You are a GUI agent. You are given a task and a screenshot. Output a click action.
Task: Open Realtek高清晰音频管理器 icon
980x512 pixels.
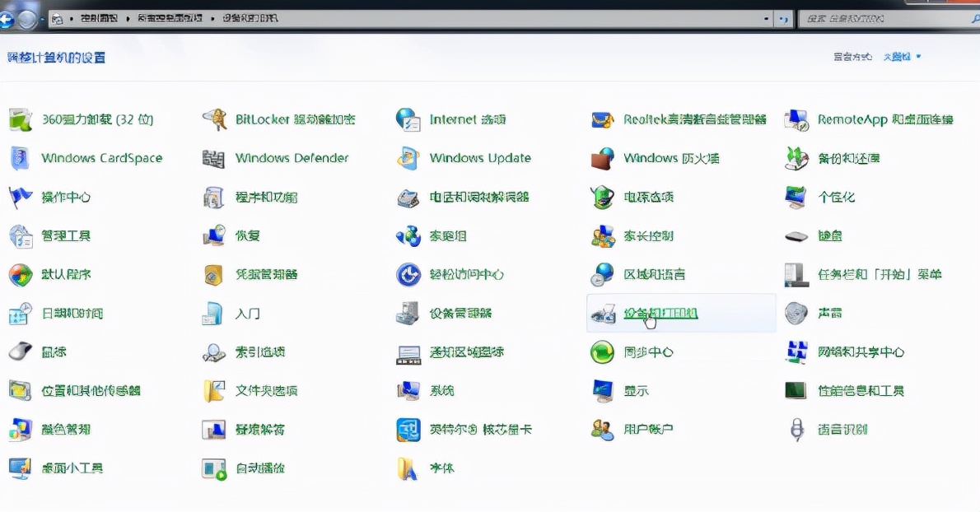click(603, 119)
